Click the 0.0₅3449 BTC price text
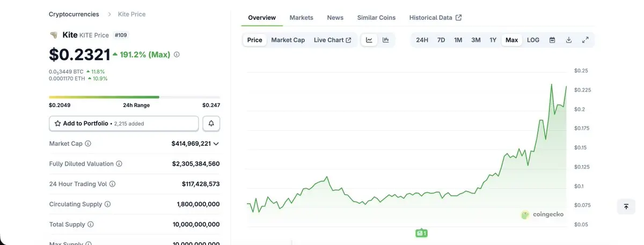Viewport: 644px width, 245px height. [67, 71]
